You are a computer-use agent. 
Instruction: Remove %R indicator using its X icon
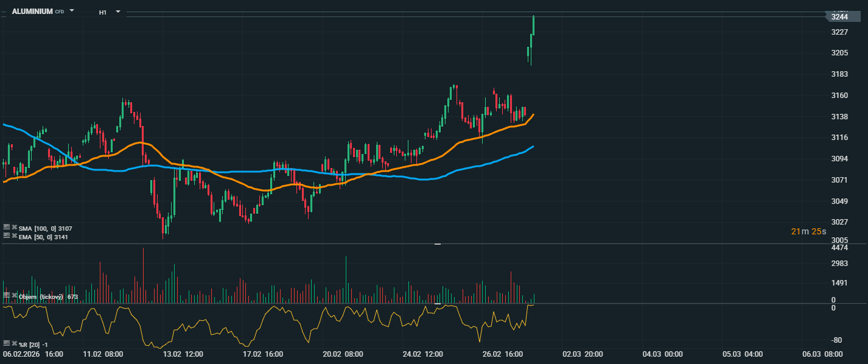point(14,344)
